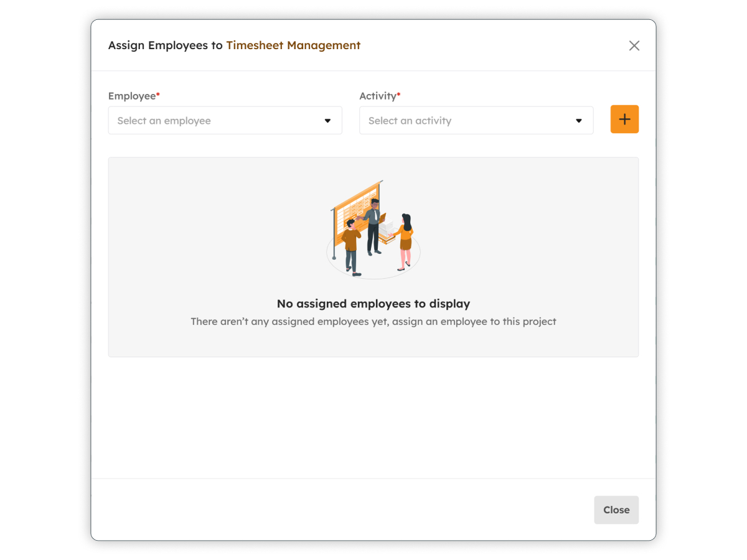Click the Close button
This screenshot has width=747, height=560.
[x=616, y=510]
